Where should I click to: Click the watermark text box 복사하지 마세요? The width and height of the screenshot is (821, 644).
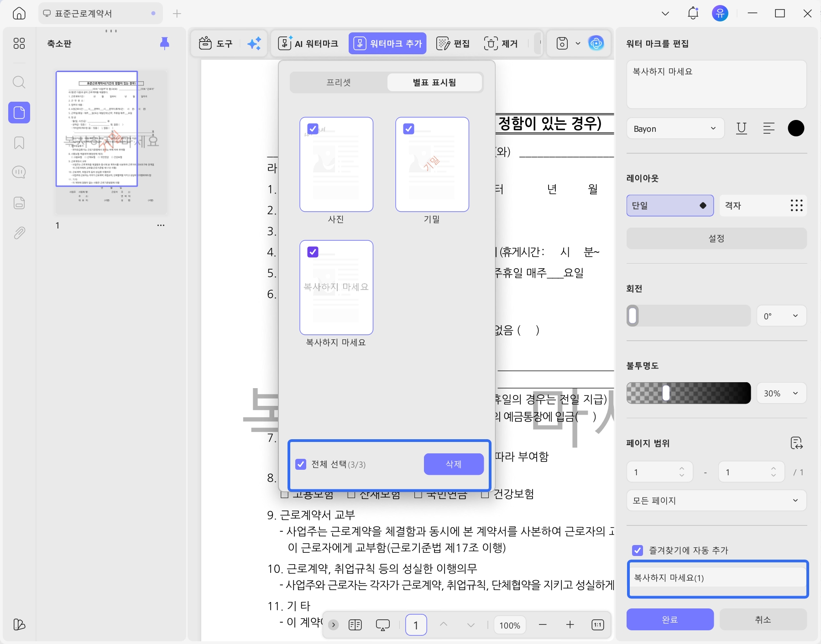[716, 84]
